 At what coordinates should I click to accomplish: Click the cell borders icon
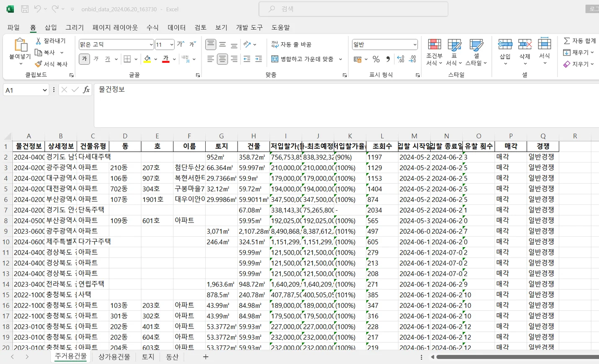127,59
